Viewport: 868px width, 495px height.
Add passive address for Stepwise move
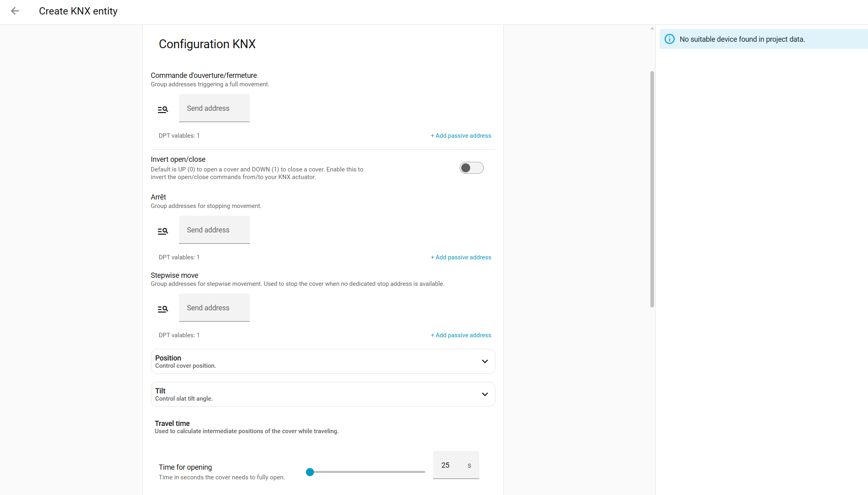pos(461,335)
